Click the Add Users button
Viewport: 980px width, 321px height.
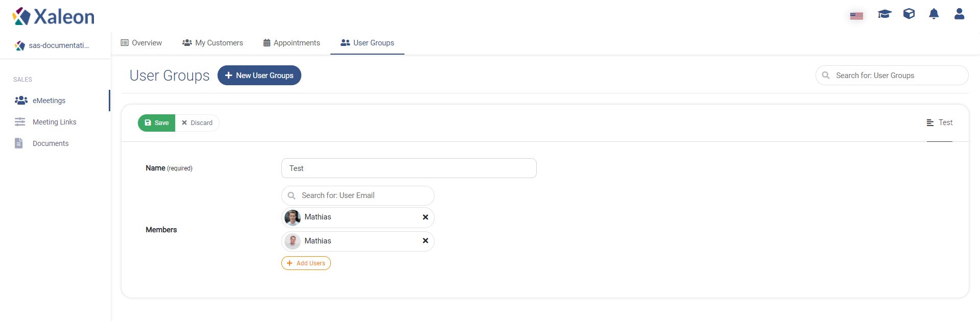[306, 263]
